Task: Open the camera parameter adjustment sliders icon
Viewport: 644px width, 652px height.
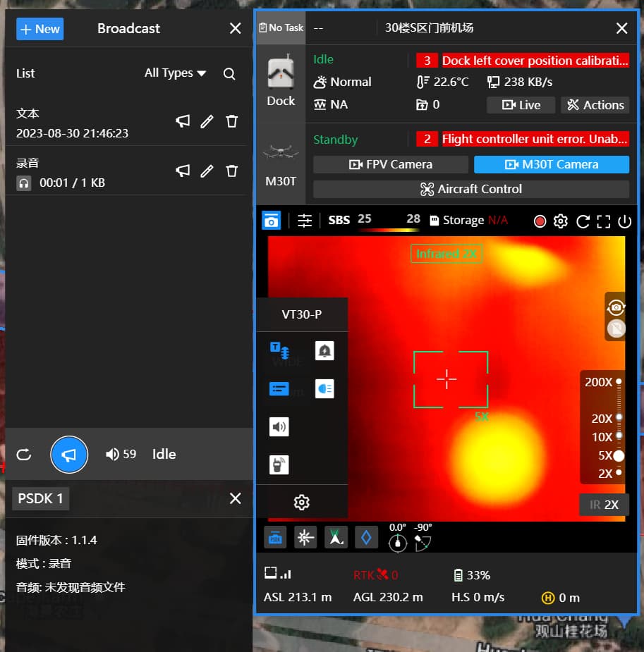Action: tap(305, 221)
